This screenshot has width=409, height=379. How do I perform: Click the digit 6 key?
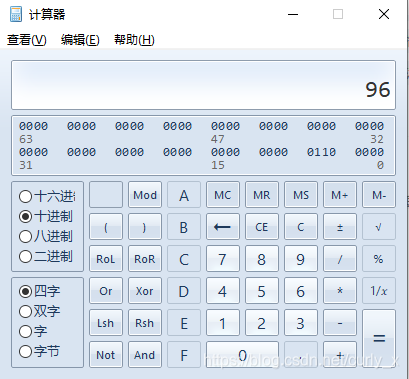point(301,291)
